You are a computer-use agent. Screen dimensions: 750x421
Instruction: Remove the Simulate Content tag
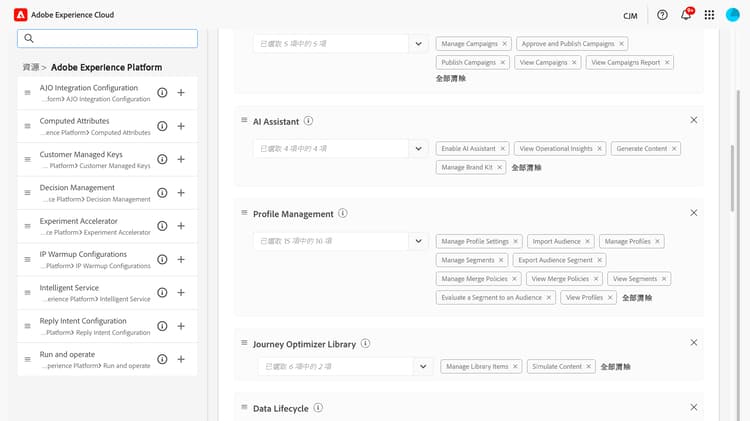click(589, 366)
